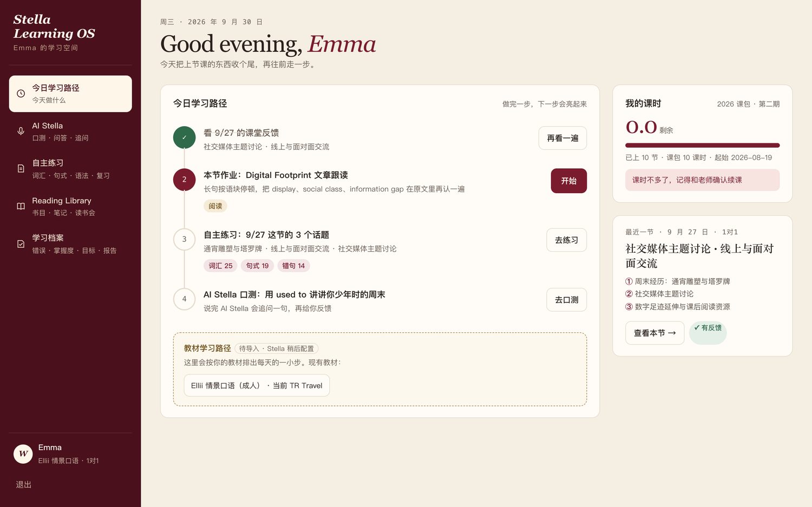Click the open book icon for Reading Library
812x507 pixels.
(21, 206)
